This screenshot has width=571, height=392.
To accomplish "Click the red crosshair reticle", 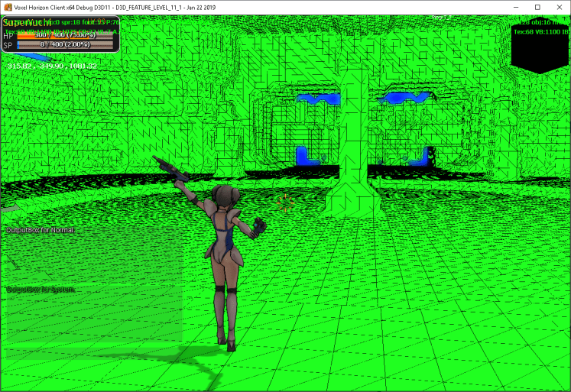I will (x=286, y=202).
